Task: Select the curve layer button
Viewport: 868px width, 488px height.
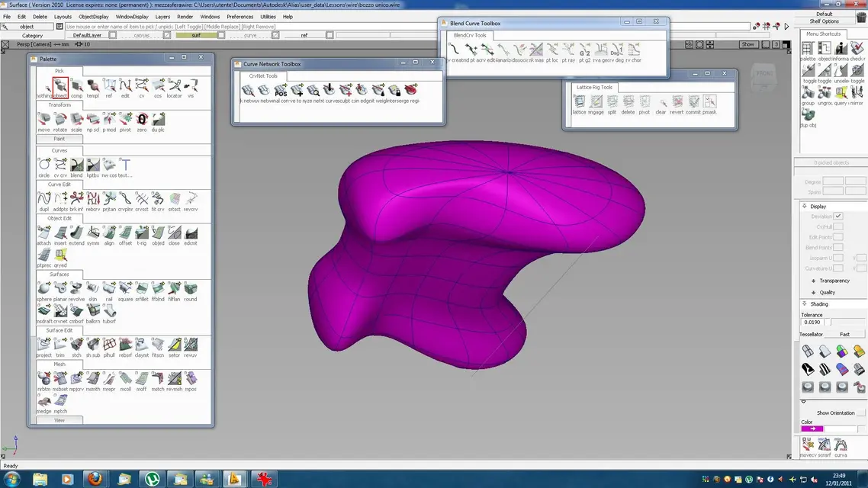Action: point(250,35)
